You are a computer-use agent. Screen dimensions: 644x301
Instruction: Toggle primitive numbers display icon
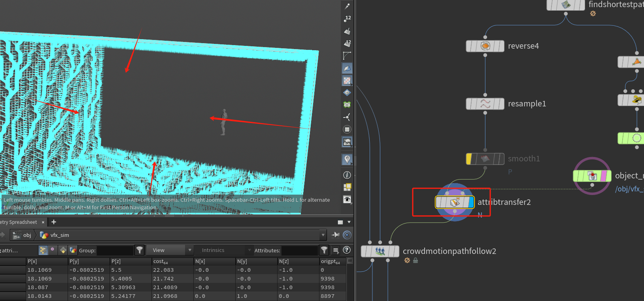pos(347,43)
